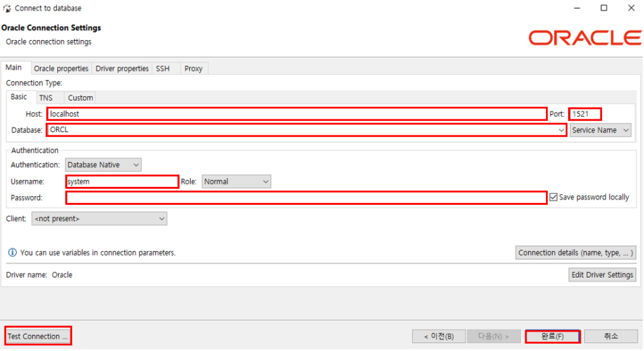The image size is (644, 351).
Task: Click the info icon beside the variables hint
Action: pyautogui.click(x=12, y=252)
